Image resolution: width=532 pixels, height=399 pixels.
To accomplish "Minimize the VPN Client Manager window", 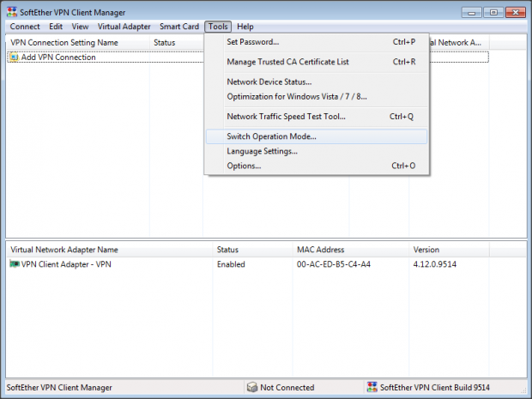I will [472, 13].
